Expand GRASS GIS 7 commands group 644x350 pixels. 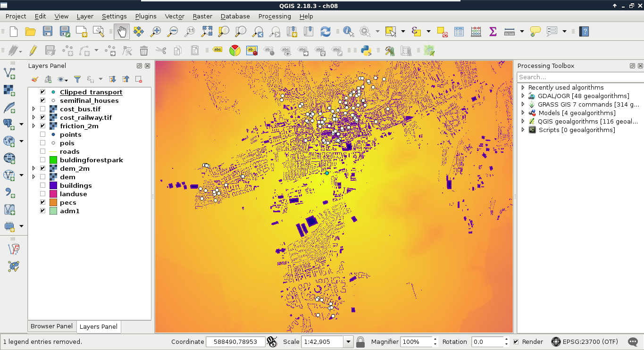pos(523,104)
